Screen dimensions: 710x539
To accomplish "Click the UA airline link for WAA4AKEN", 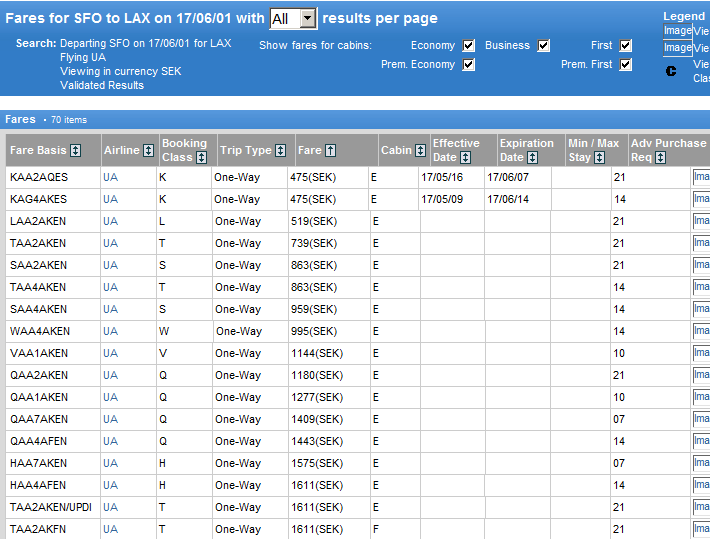I will point(110,331).
